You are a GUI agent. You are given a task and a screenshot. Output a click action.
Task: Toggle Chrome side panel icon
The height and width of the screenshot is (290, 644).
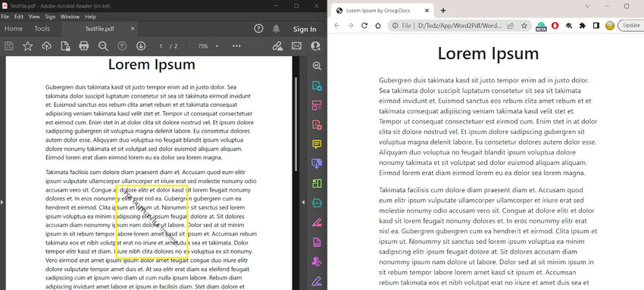click(596, 26)
